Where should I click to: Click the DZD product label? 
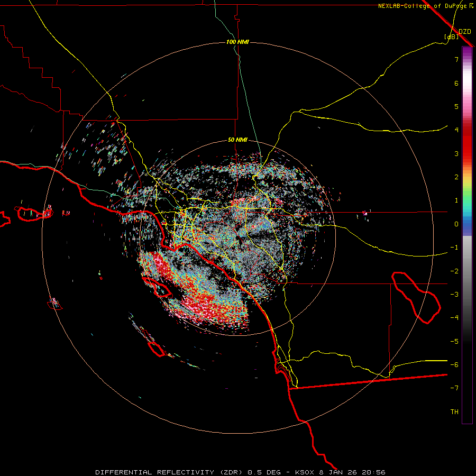[465, 32]
